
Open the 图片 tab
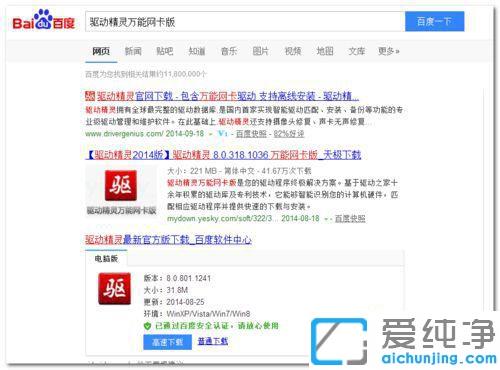(x=261, y=51)
